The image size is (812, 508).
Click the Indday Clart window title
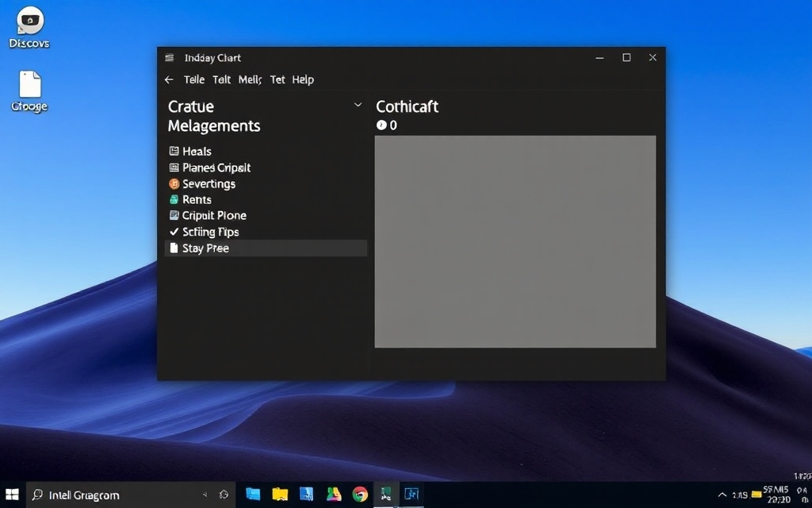pyautogui.click(x=213, y=57)
